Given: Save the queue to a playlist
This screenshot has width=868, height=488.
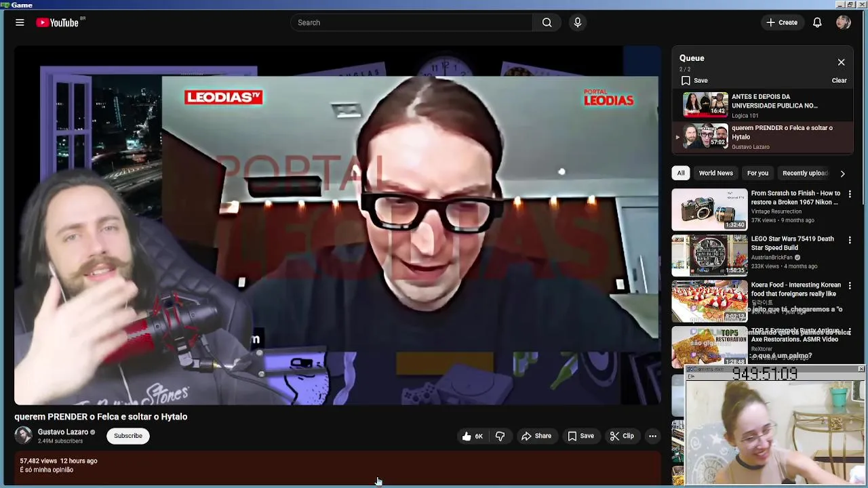Looking at the screenshot, I should (x=694, y=80).
